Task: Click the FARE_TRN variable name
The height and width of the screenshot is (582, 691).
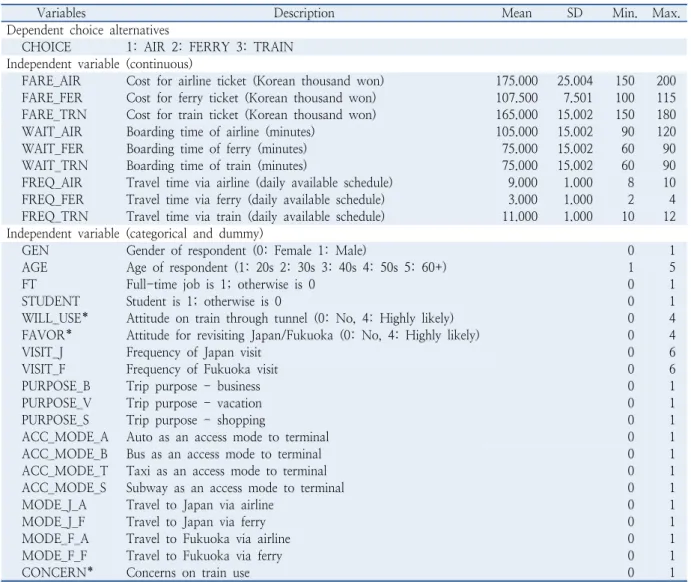Action: [x=54, y=115]
